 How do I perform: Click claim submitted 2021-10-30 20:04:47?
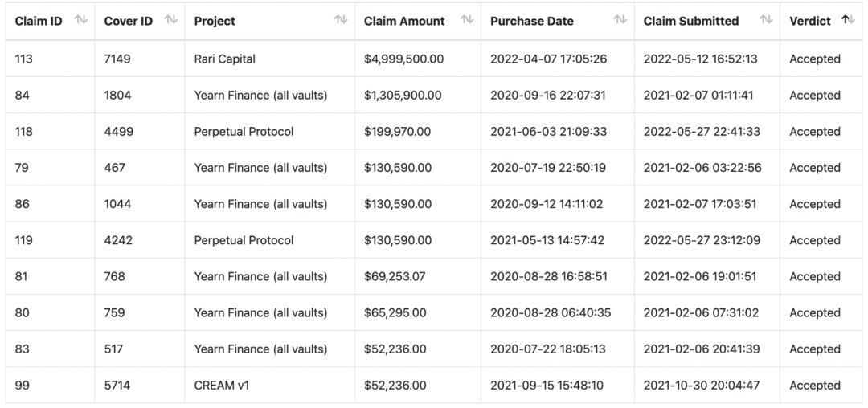click(701, 386)
